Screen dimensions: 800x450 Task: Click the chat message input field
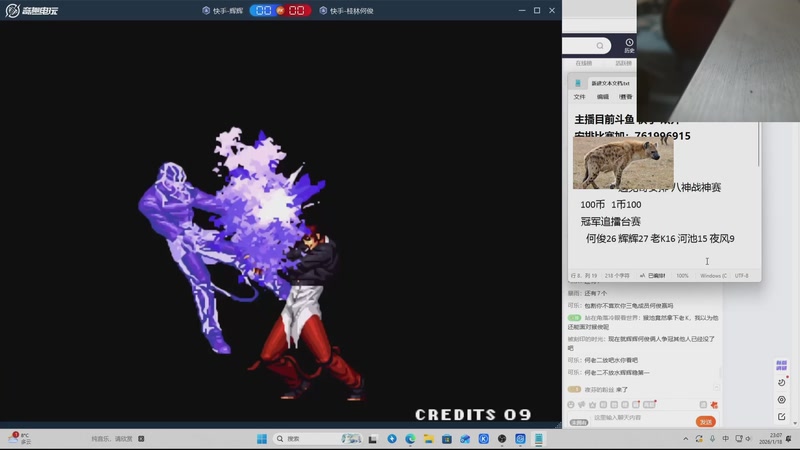tap(642, 418)
